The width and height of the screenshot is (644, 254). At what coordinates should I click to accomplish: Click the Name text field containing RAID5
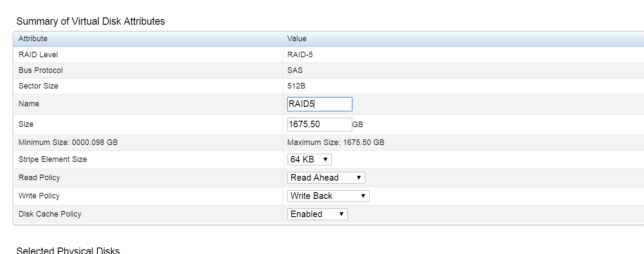pos(320,104)
